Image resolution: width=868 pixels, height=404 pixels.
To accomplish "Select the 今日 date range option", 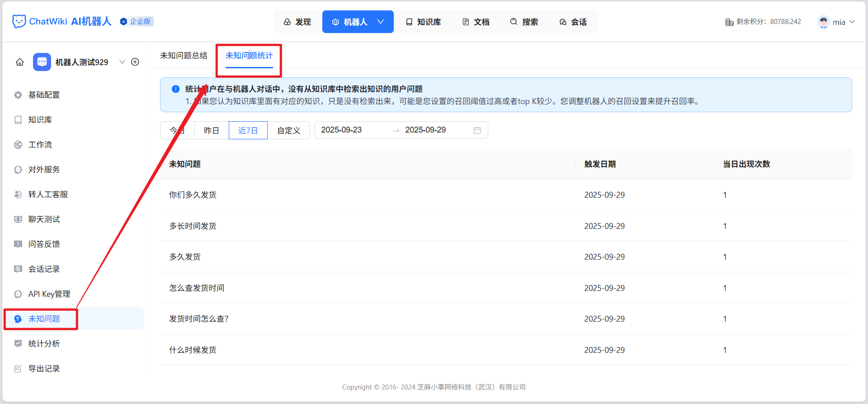I will pos(177,130).
